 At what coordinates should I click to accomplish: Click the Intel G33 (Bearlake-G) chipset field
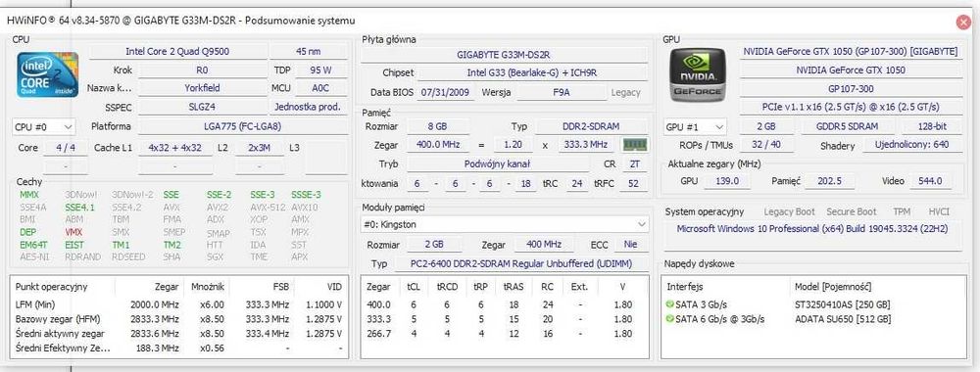point(531,73)
